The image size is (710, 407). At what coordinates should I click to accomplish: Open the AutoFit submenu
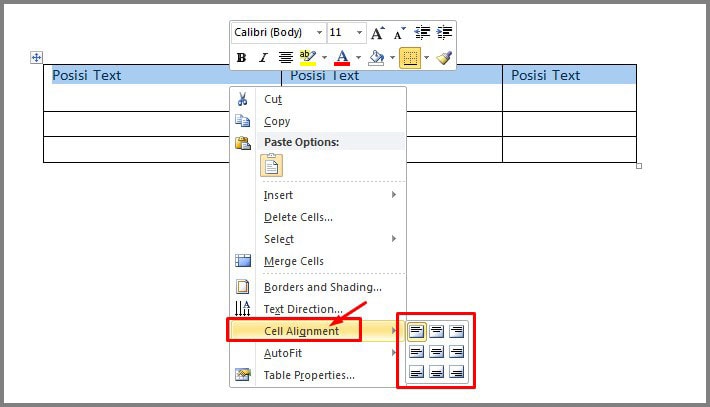pyautogui.click(x=318, y=353)
